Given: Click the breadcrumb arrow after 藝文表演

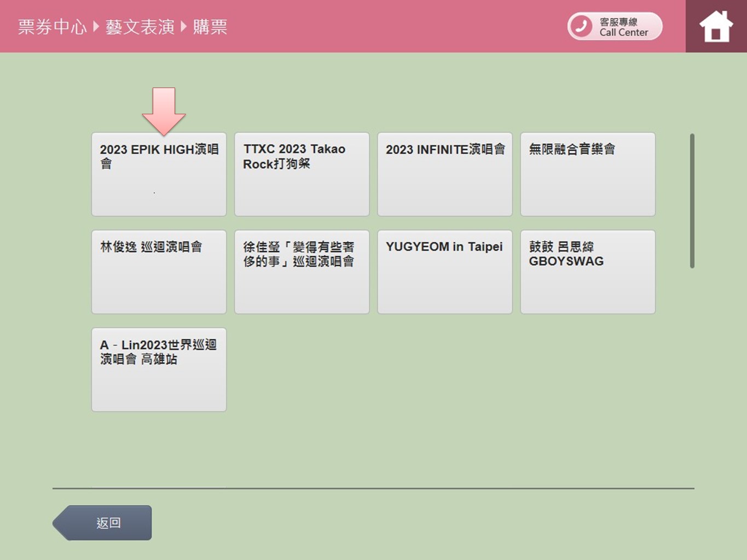Looking at the screenshot, I should (x=183, y=26).
